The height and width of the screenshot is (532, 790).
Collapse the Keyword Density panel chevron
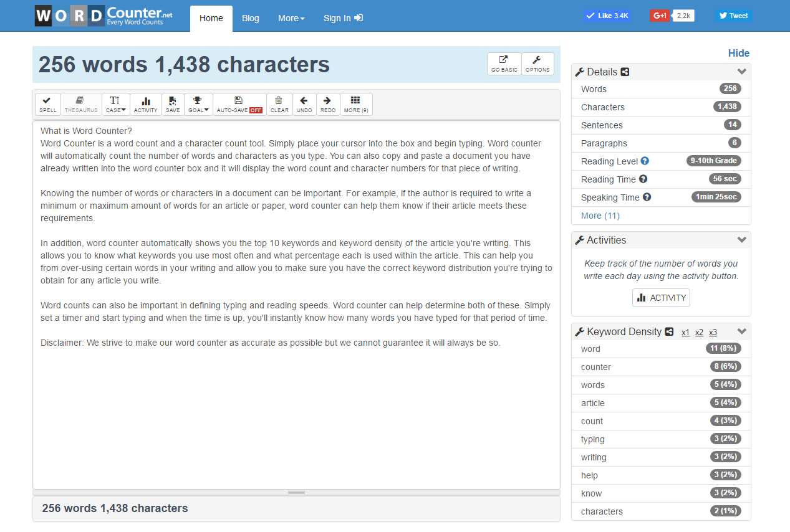741,331
